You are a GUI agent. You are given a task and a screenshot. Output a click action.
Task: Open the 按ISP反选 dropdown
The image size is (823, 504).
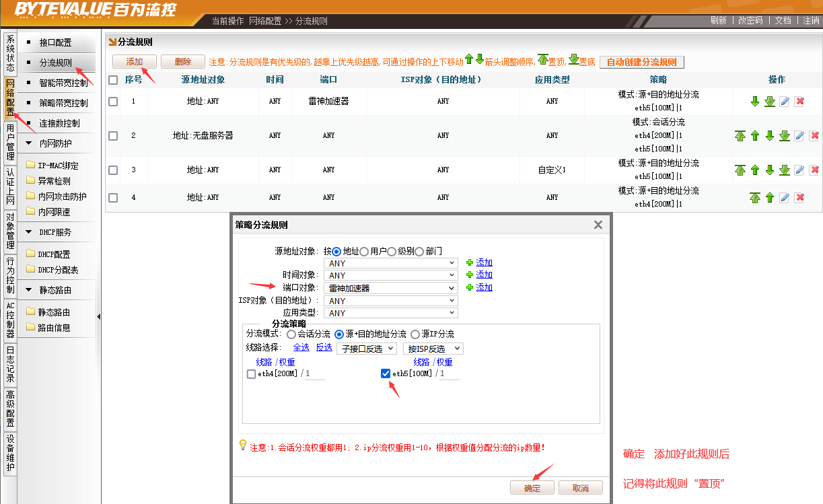tap(433, 349)
